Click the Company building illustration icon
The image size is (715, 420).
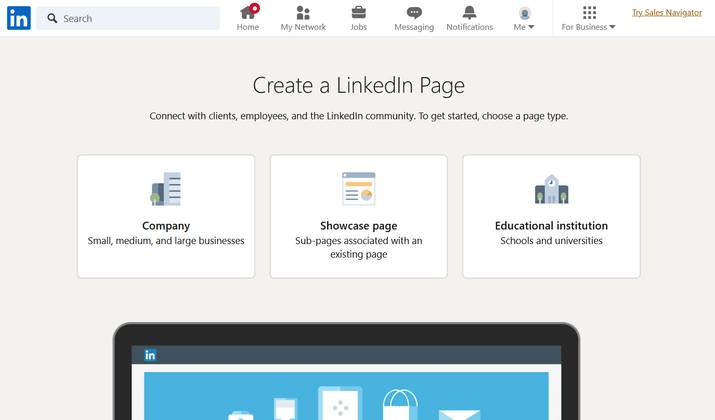coord(166,189)
